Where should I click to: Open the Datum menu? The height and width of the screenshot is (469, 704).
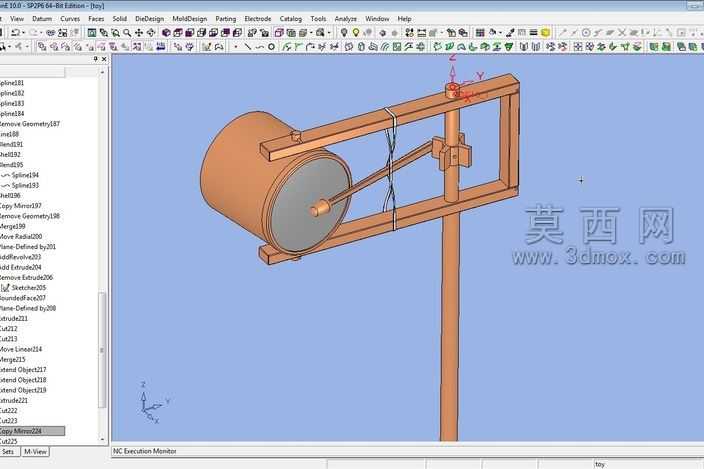[x=42, y=19]
